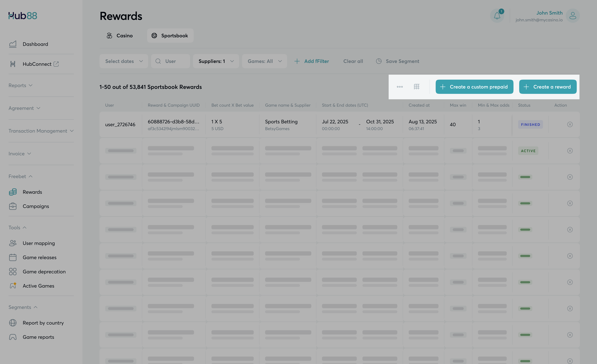Open Game deprecation tool
The width and height of the screenshot is (597, 364).
44,272
